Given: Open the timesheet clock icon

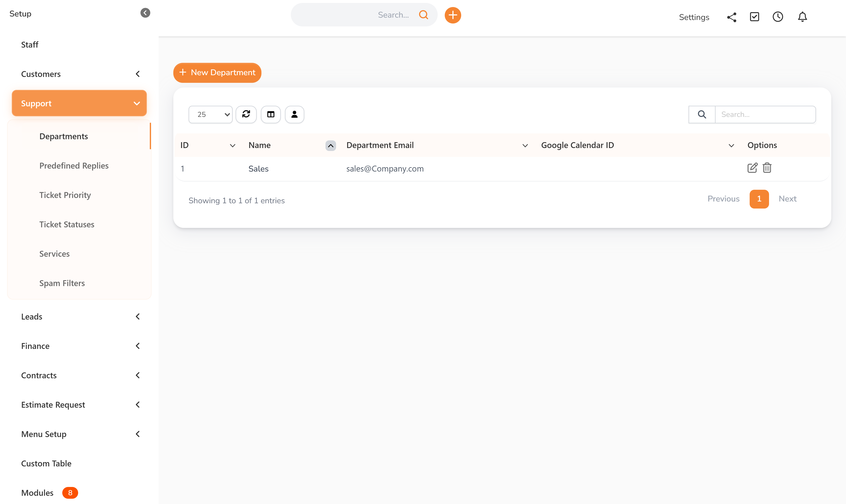Looking at the screenshot, I should 778,17.
